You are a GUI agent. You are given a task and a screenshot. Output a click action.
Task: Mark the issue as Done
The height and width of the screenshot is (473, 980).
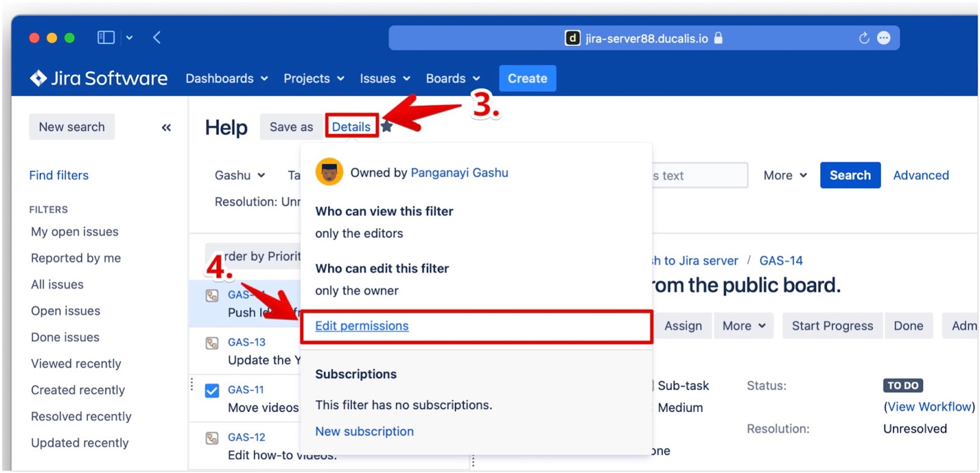pos(908,326)
